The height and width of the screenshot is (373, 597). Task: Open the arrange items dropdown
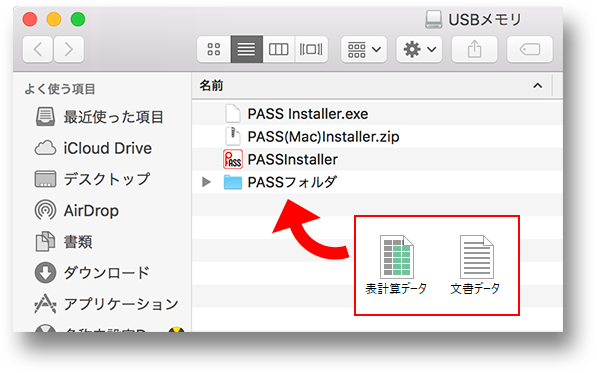(364, 49)
